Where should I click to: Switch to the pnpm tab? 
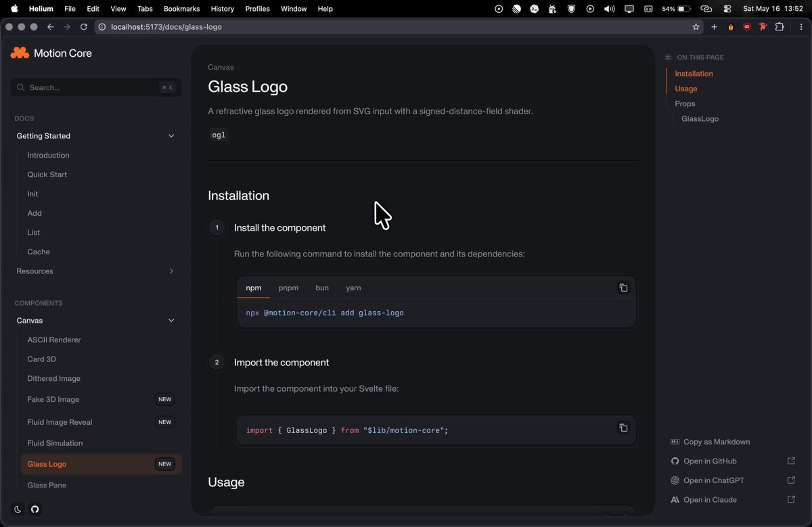(x=288, y=288)
